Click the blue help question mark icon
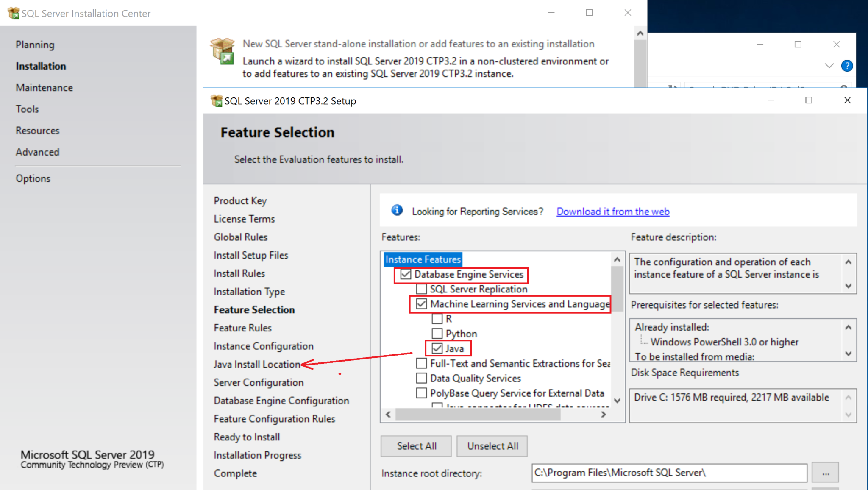Screen dimensions: 868x490 coord(847,66)
